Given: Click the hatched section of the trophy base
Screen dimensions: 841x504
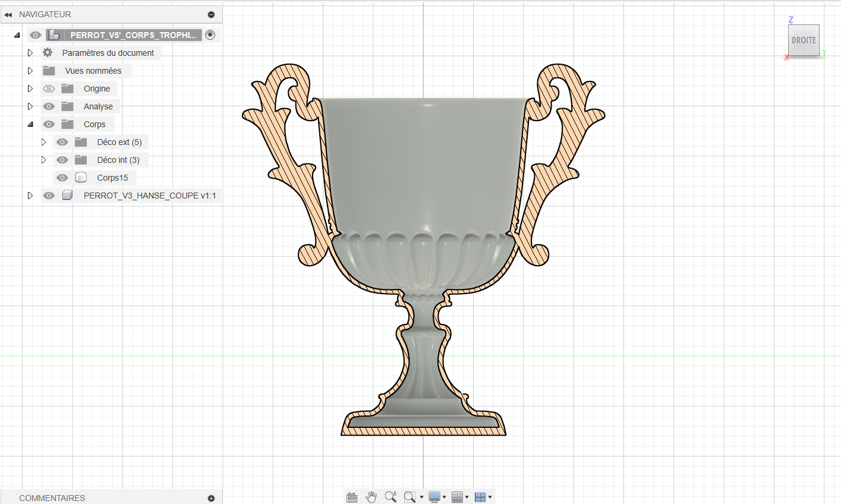Looking at the screenshot, I should coord(423,431).
